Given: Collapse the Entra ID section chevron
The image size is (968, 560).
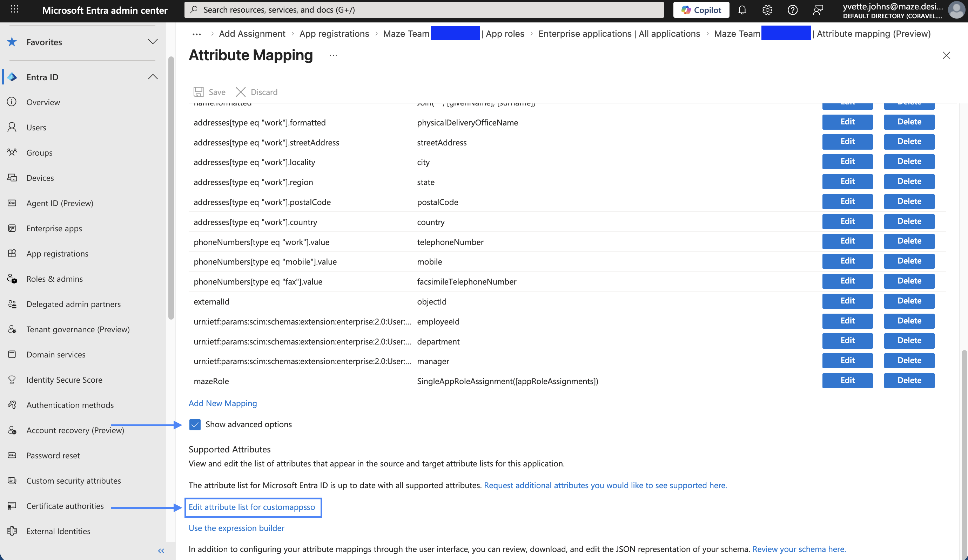Looking at the screenshot, I should tap(153, 77).
